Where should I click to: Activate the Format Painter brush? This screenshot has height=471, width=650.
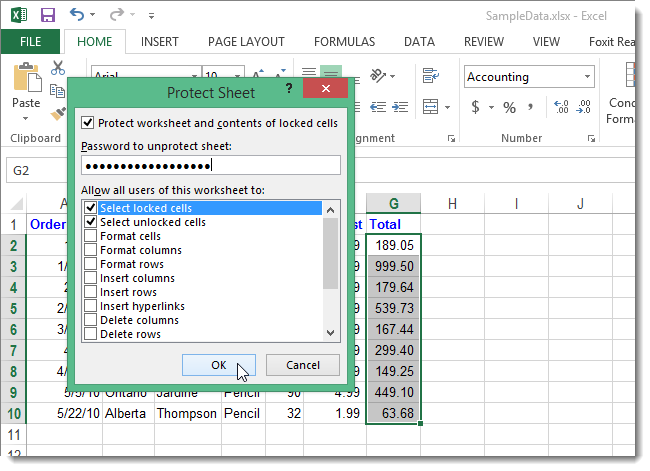coord(58,113)
